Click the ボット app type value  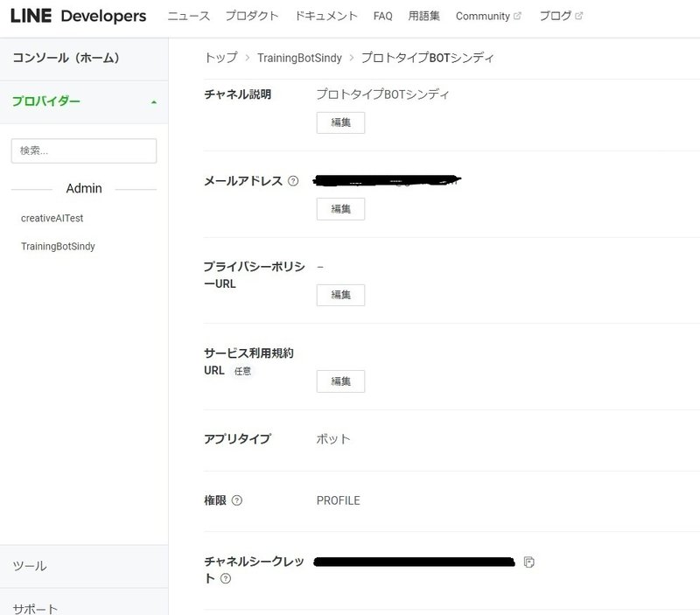(333, 439)
